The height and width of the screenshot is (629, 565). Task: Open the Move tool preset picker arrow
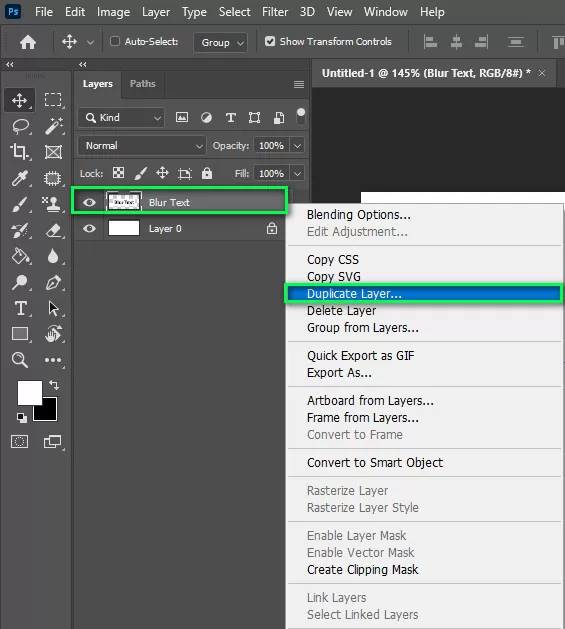point(91,42)
